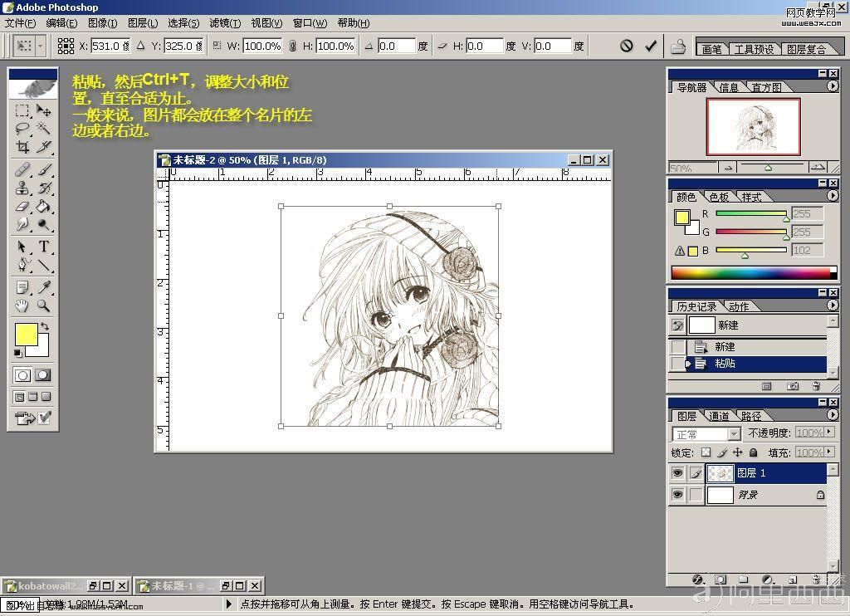Select the Zoom magnifier tool
Image resolution: width=850 pixels, height=616 pixels.
coord(44,306)
